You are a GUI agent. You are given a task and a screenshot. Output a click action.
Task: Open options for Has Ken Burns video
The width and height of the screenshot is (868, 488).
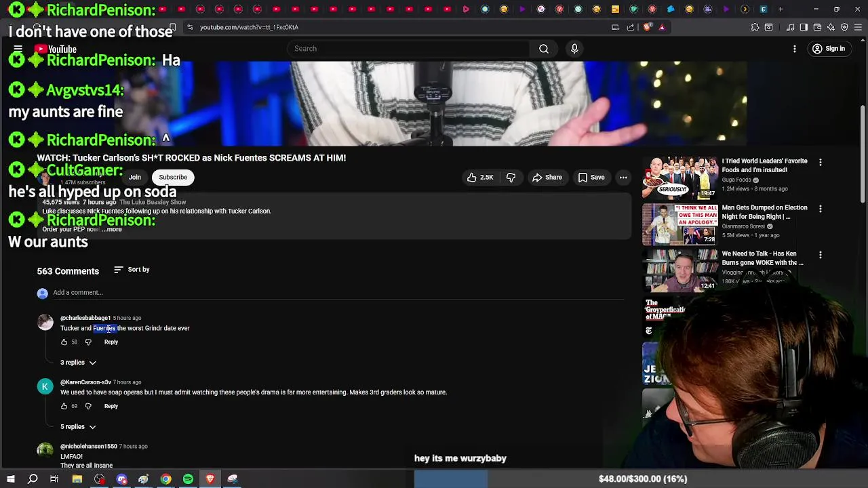pos(821,255)
